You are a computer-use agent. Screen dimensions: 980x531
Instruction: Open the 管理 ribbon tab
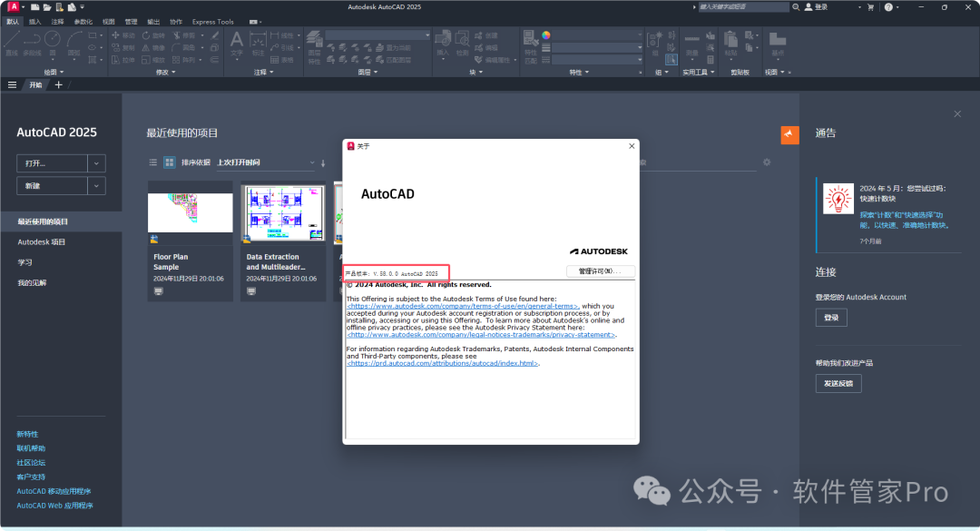pos(131,21)
